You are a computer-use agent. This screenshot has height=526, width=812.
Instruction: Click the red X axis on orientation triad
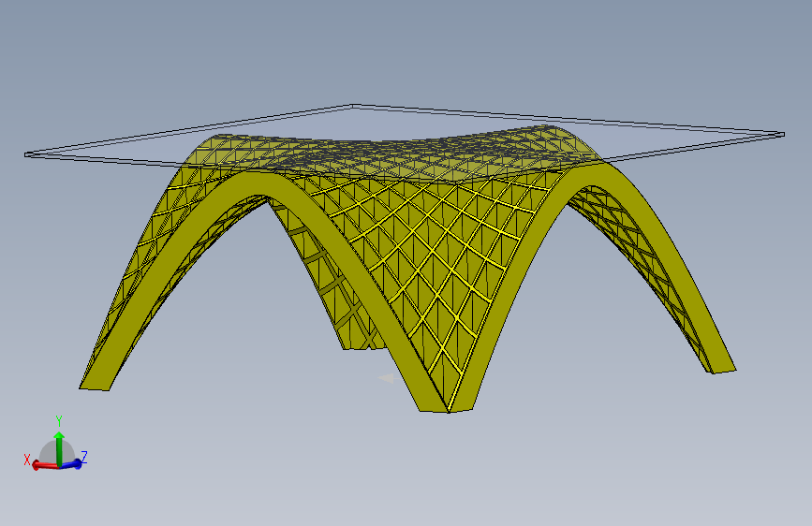point(46,465)
